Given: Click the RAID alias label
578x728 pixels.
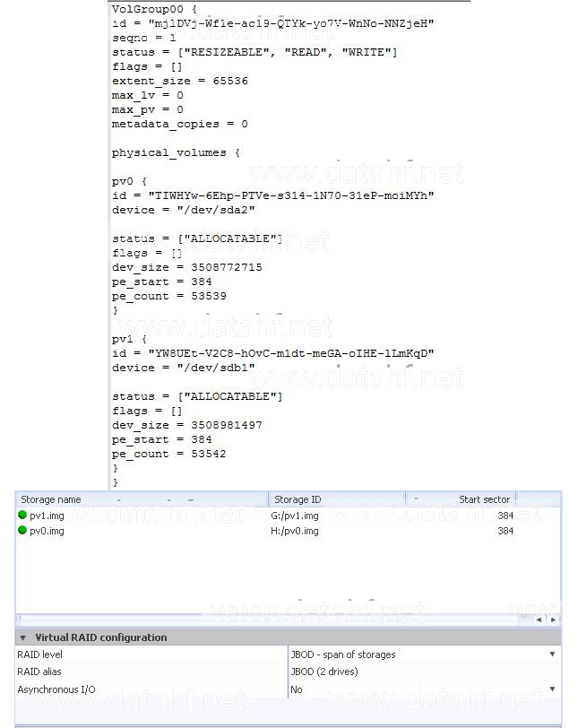Looking at the screenshot, I should pyautogui.click(x=39, y=672).
